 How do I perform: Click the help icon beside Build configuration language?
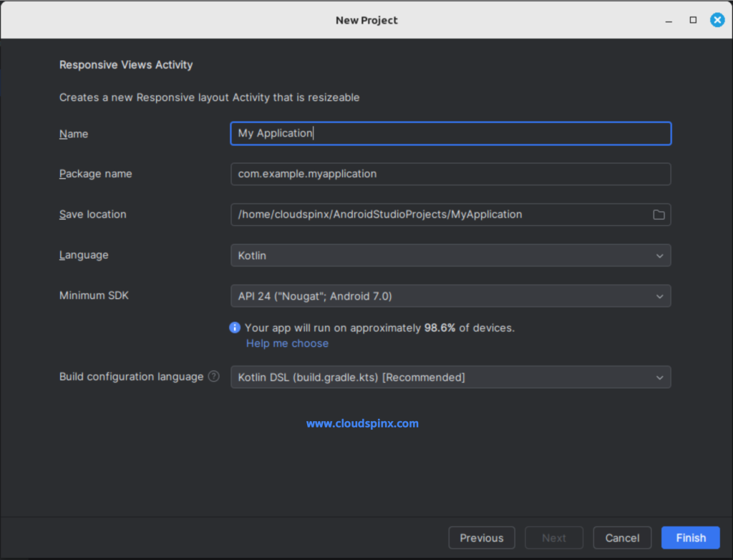click(x=213, y=376)
